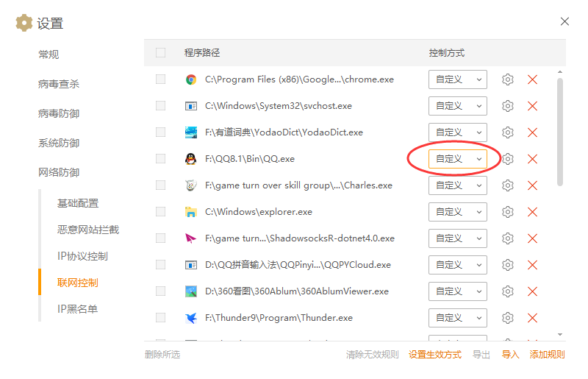
Task: Click gear icon for Charles.exe row
Action: (507, 185)
